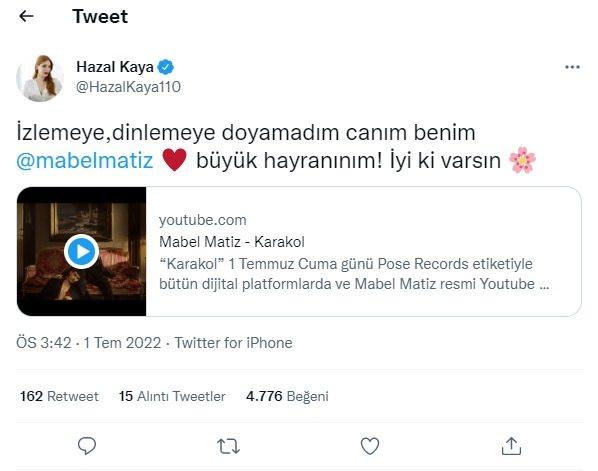Image resolution: width=598 pixels, height=471 pixels.
Task: View the 15 Alıntı Tweetler list
Action: tap(172, 396)
